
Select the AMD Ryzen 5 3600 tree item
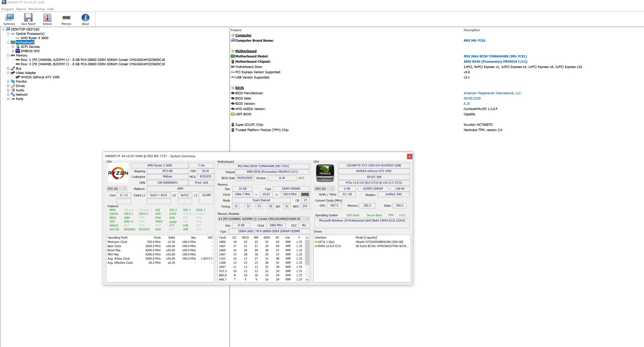pos(35,38)
